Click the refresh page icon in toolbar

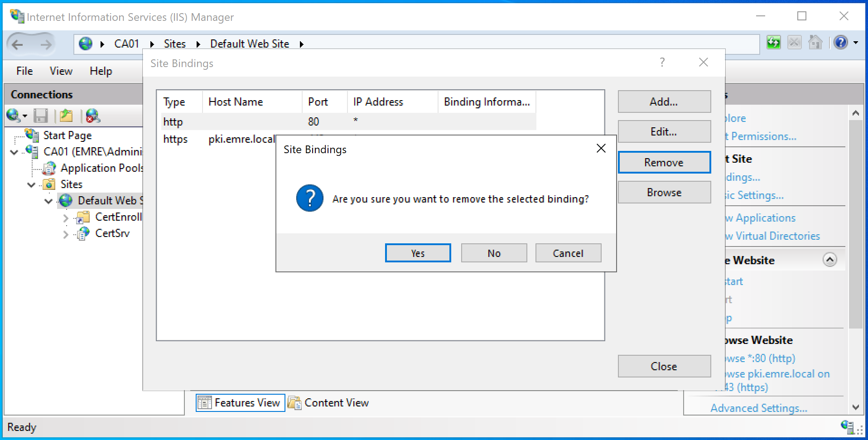pos(773,43)
